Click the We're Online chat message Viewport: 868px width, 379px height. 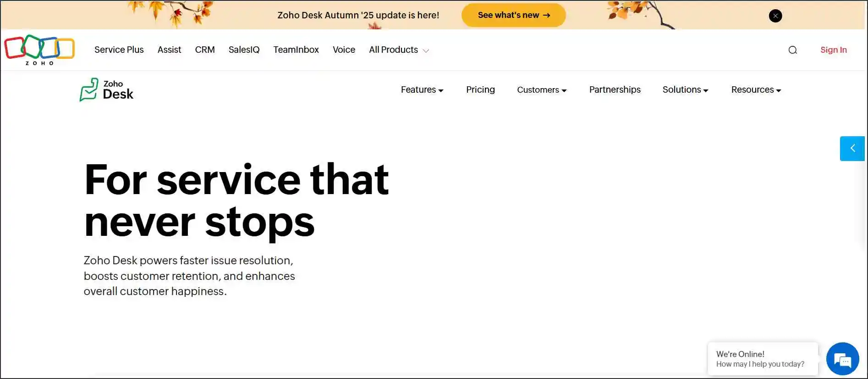(x=763, y=359)
